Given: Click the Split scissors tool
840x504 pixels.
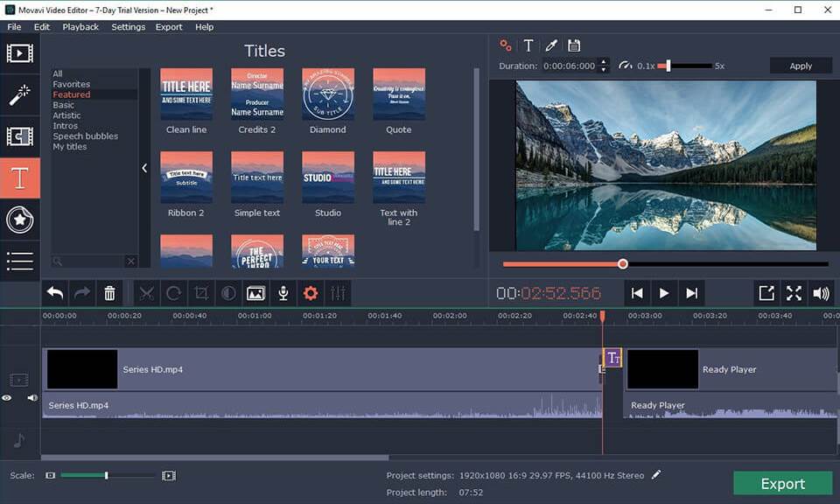Looking at the screenshot, I should [146, 294].
